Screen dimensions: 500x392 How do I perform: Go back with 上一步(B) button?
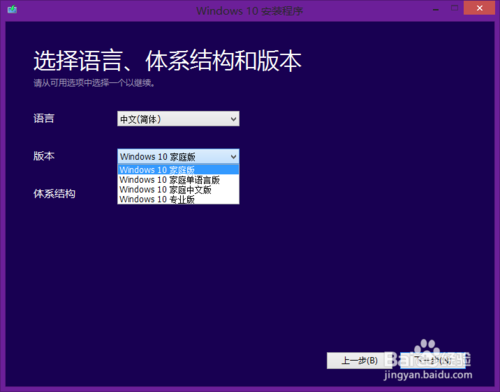(x=359, y=360)
